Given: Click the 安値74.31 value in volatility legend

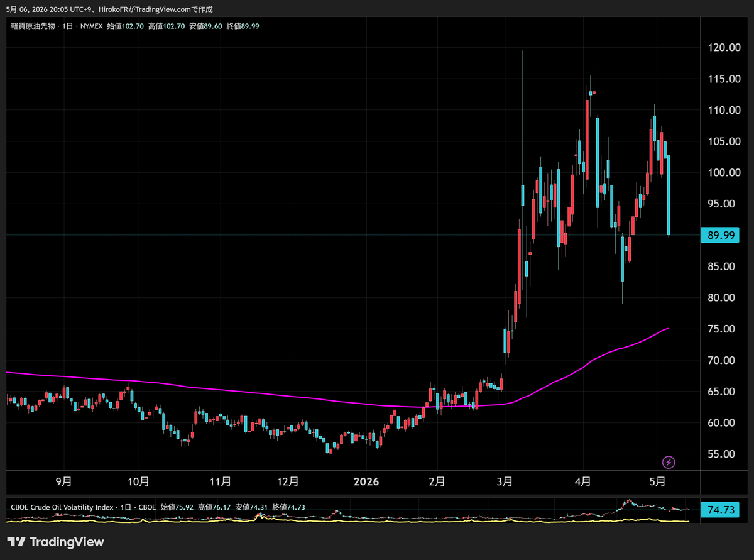Looking at the screenshot, I should coord(251,507).
